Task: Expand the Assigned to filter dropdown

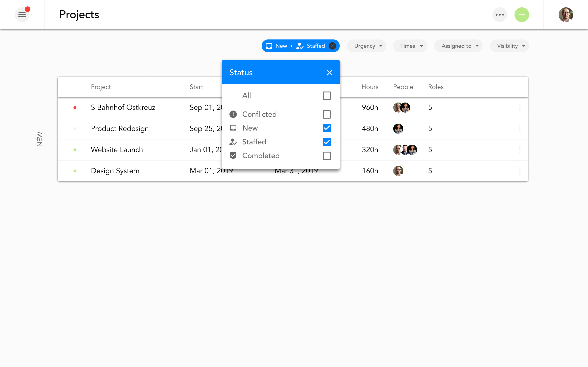Action: pyautogui.click(x=458, y=46)
